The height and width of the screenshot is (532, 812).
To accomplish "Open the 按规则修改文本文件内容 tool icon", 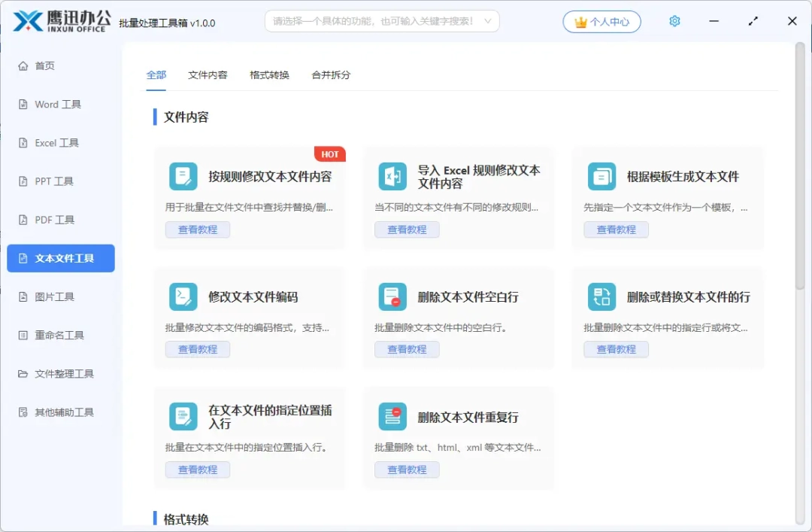I will 183,176.
